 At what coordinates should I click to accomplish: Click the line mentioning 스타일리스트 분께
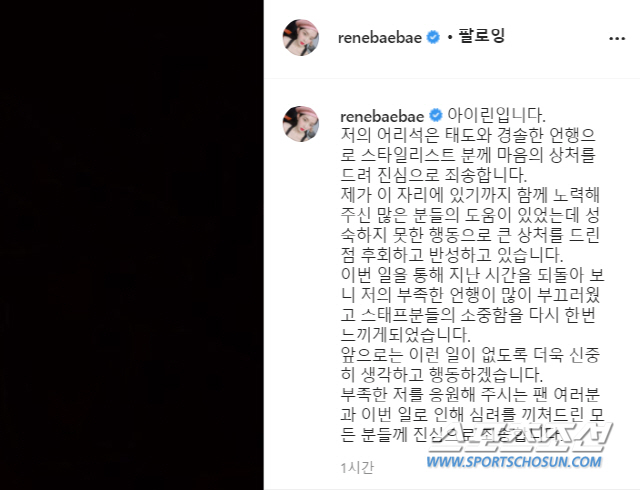[468, 155]
